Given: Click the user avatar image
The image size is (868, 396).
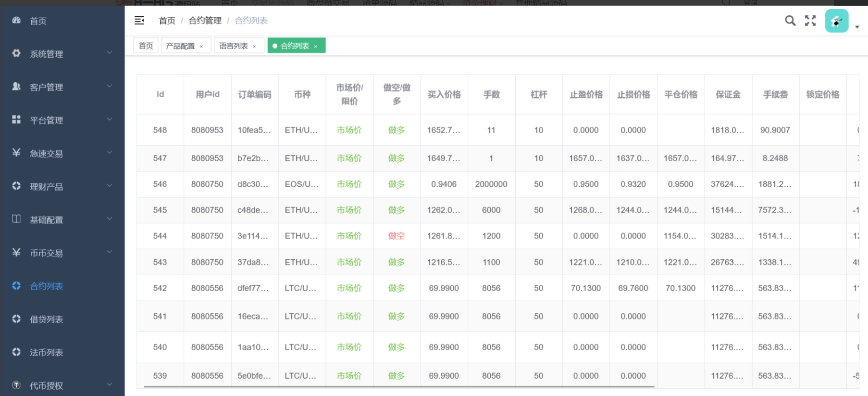Looking at the screenshot, I should (836, 21).
